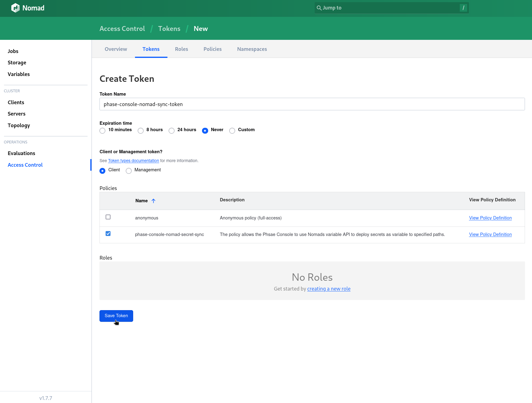Select the Never expiration radio
The width and height of the screenshot is (532, 403).
click(205, 131)
